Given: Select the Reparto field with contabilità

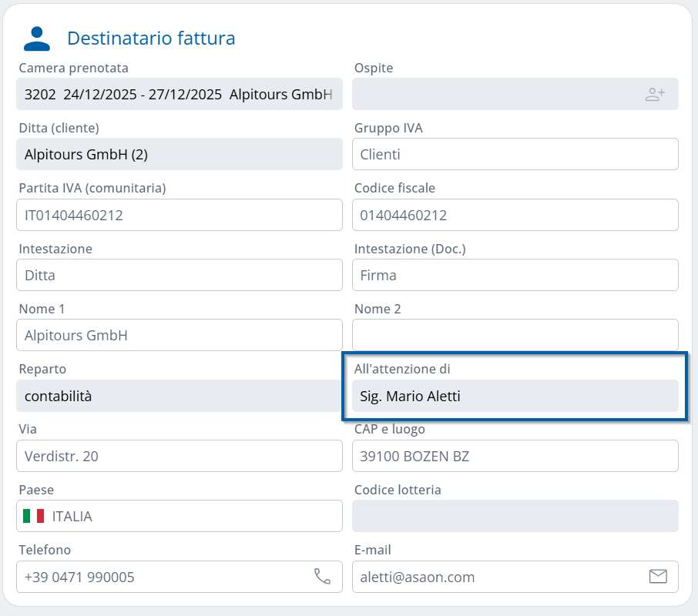Looking at the screenshot, I should (x=179, y=396).
